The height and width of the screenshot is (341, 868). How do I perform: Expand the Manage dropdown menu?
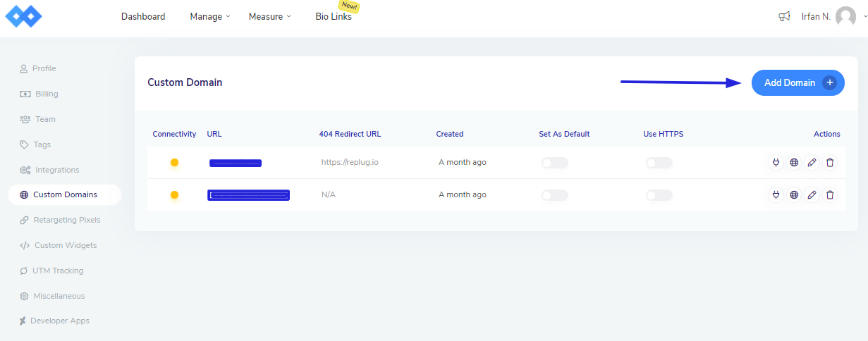tap(209, 17)
